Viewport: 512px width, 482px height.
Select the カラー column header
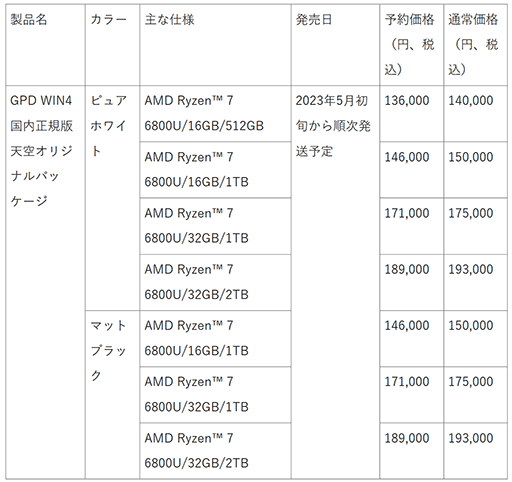pyautogui.click(x=112, y=45)
